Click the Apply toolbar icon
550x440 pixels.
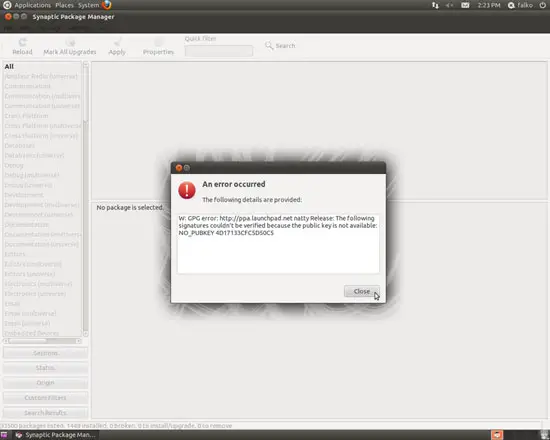pyautogui.click(x=117, y=42)
